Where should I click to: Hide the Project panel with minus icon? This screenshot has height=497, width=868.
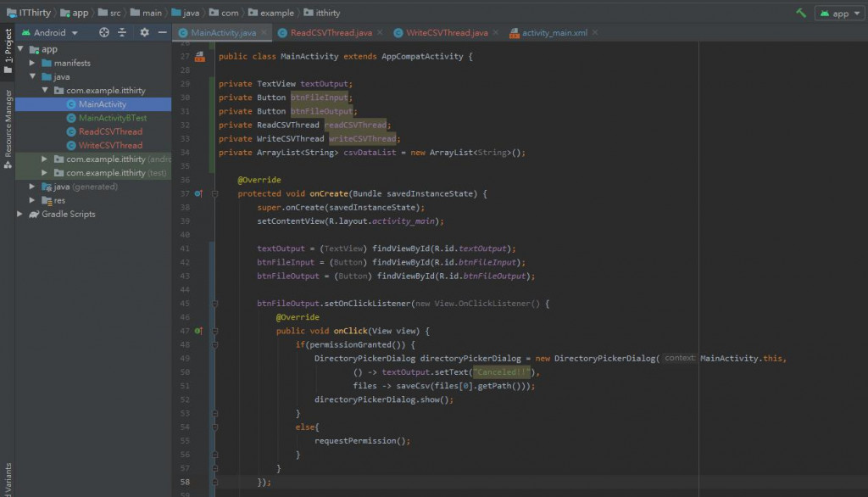160,32
